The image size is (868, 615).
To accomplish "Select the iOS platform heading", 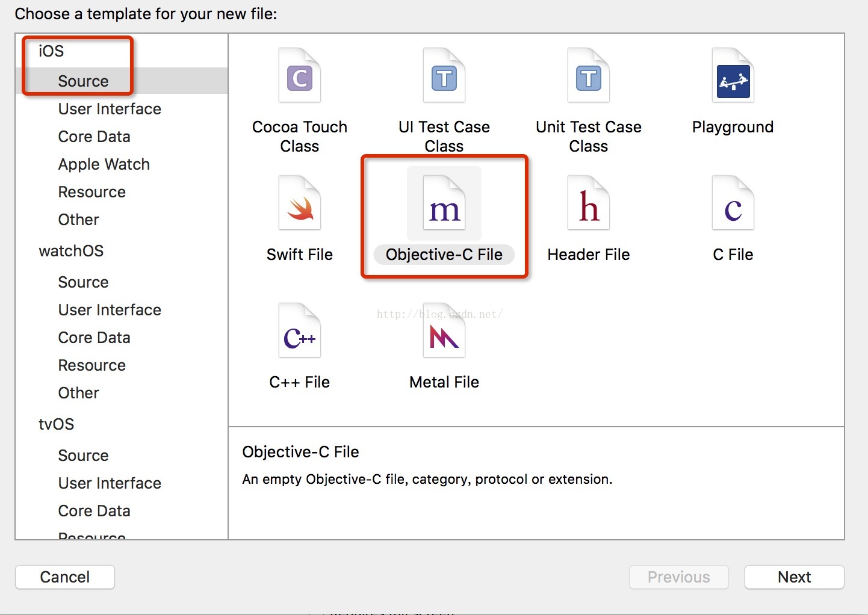I will pos(51,51).
